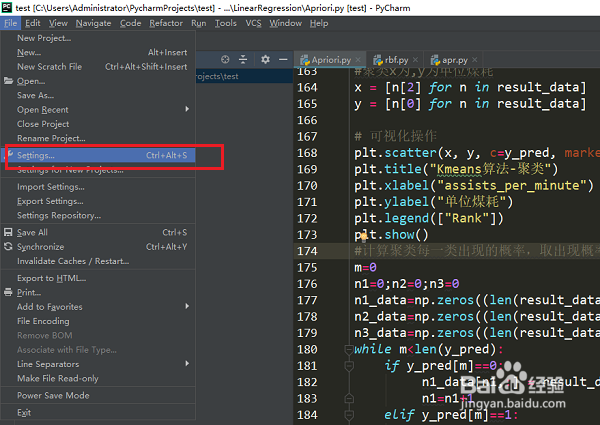Click Export Settings...

click(98, 201)
